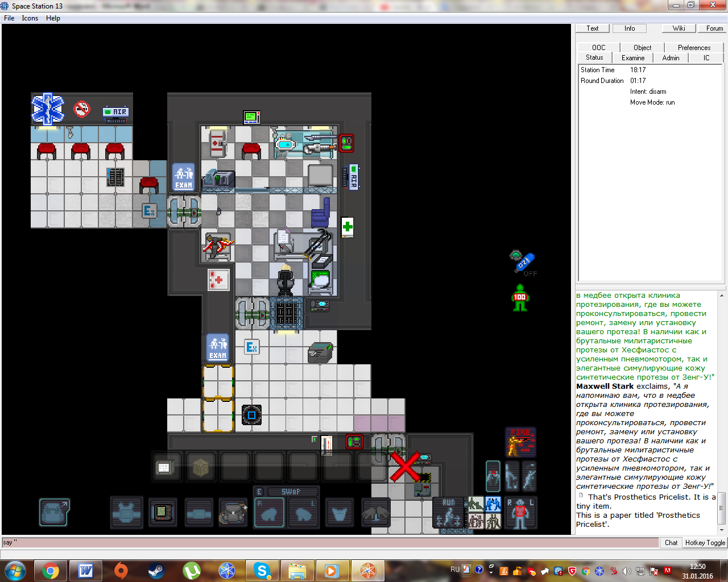728x582 pixels.
Task: Open the Wiki tab
Action: click(679, 28)
